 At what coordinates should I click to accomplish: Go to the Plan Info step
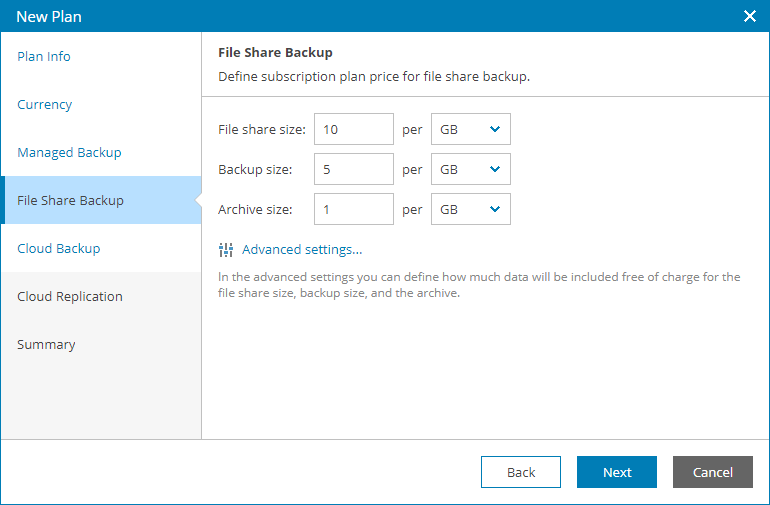[x=44, y=57]
